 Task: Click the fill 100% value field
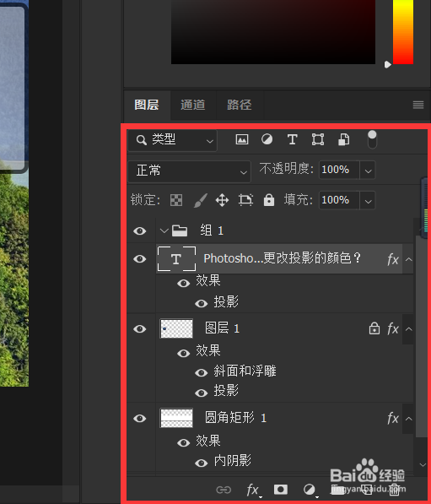pos(339,200)
